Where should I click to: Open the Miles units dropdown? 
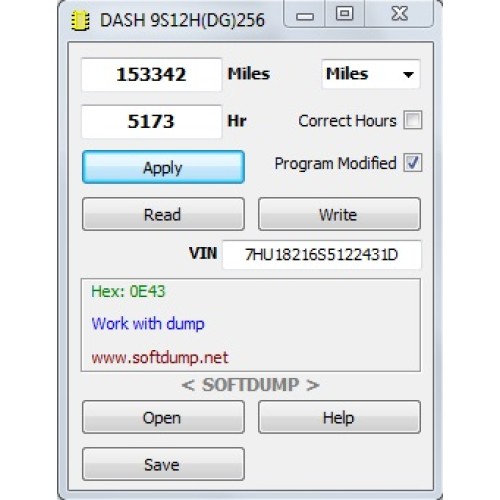370,74
